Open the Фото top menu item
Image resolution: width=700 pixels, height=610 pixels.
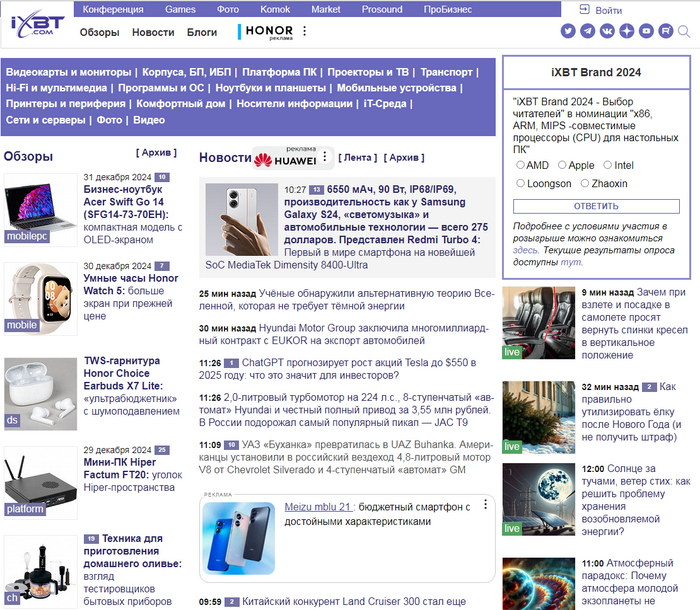point(228,9)
